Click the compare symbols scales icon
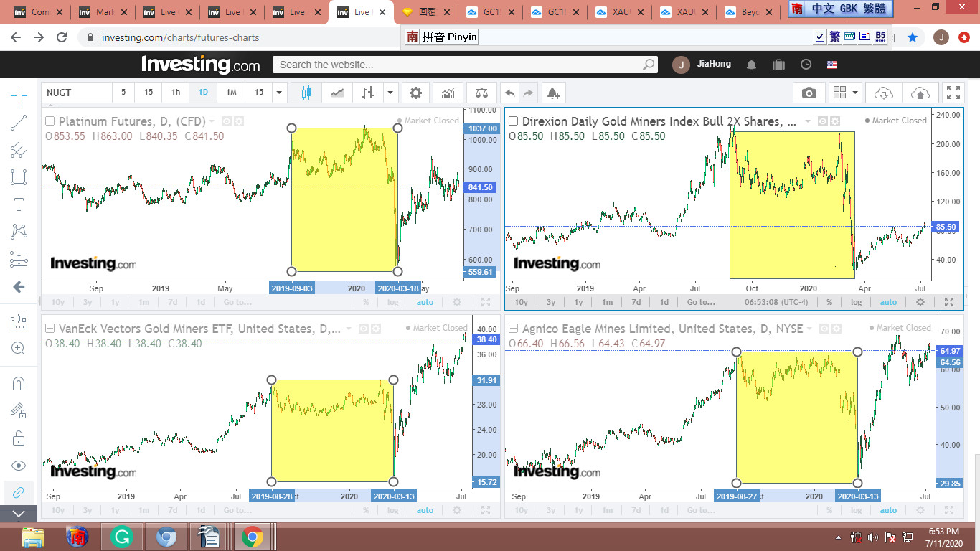980x551 pixels. pyautogui.click(x=481, y=93)
